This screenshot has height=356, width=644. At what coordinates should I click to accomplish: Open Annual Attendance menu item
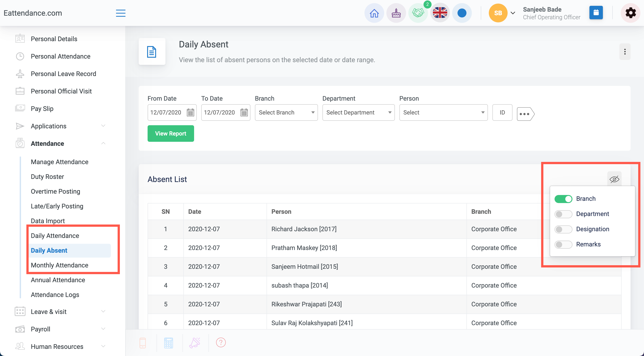click(58, 280)
